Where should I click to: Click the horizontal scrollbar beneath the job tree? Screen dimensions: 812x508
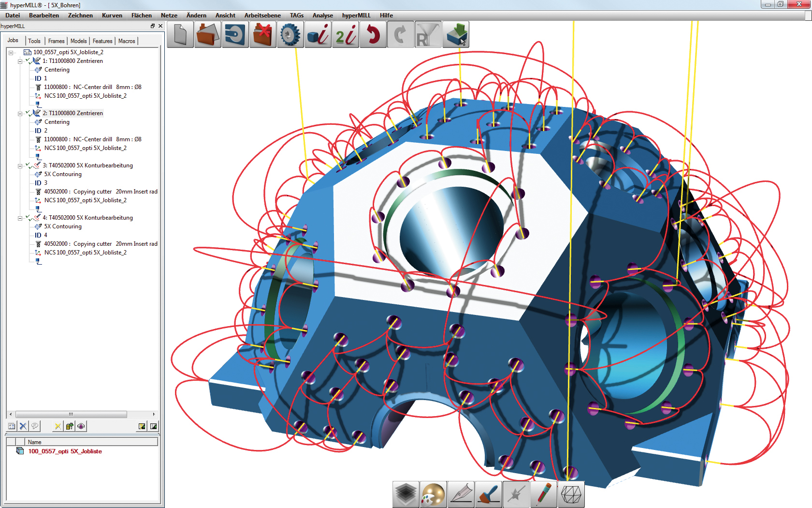(x=71, y=415)
